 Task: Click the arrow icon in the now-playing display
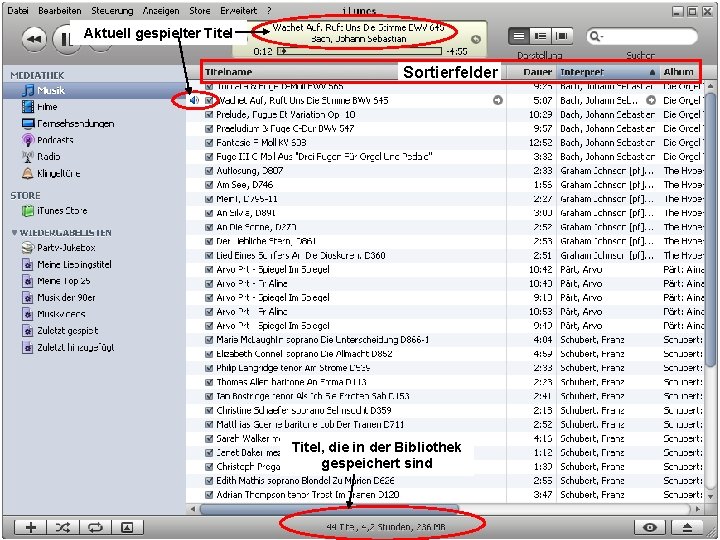pos(476,39)
